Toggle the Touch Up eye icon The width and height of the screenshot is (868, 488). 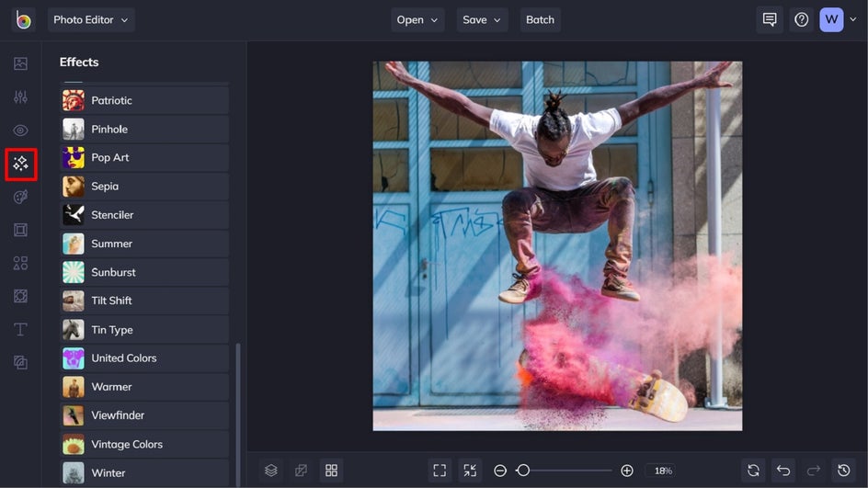20,131
